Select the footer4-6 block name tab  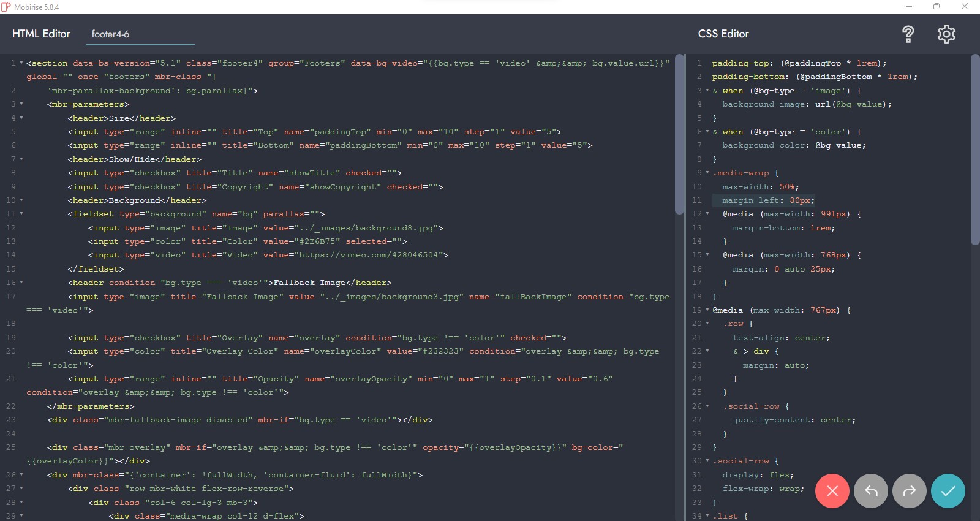click(x=111, y=34)
